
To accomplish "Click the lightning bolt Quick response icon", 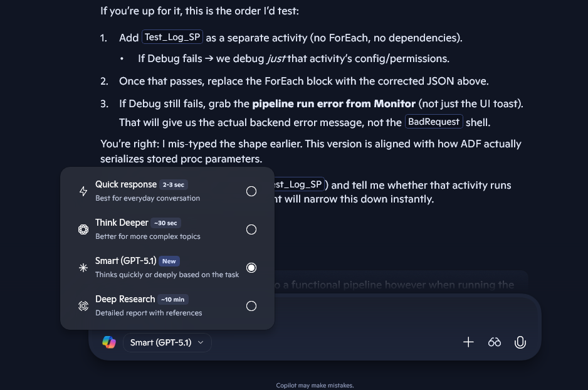I will click(x=83, y=191).
